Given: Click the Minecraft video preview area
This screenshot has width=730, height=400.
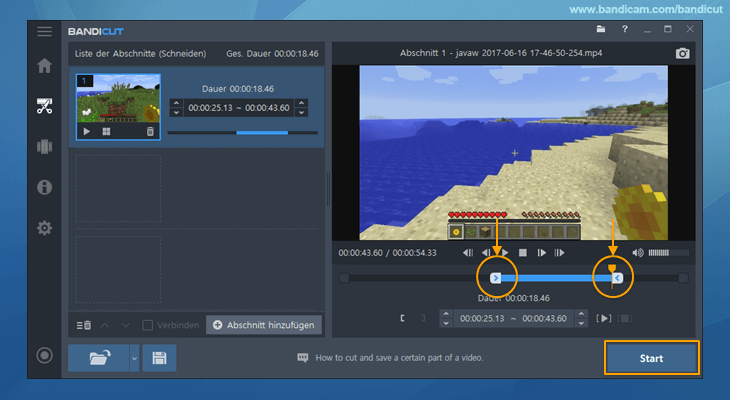Looking at the screenshot, I should tap(514, 153).
